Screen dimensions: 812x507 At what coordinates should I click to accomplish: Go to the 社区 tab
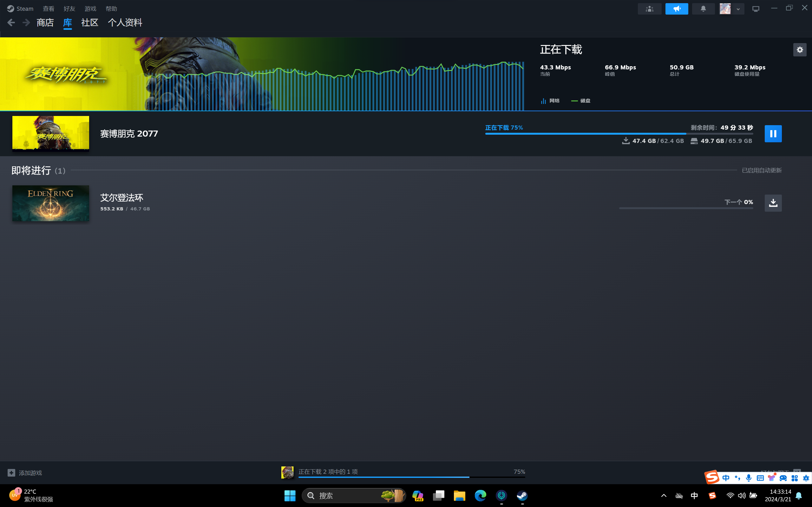(x=89, y=22)
